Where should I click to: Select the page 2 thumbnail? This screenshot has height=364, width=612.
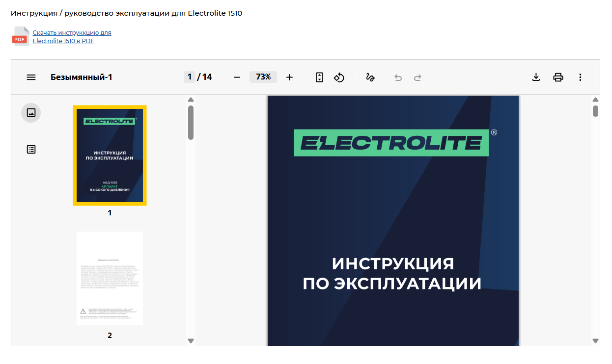[x=110, y=278]
